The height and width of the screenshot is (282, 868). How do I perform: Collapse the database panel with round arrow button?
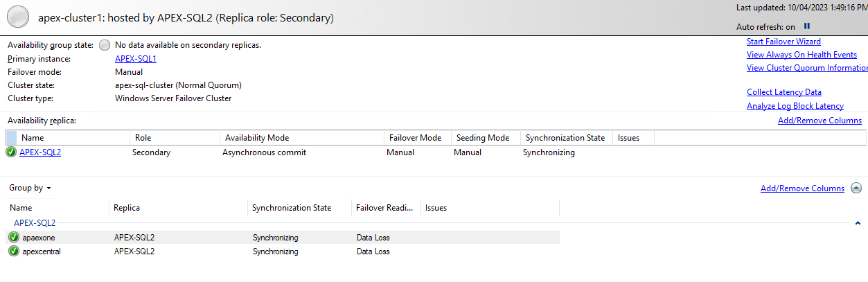pos(856,188)
